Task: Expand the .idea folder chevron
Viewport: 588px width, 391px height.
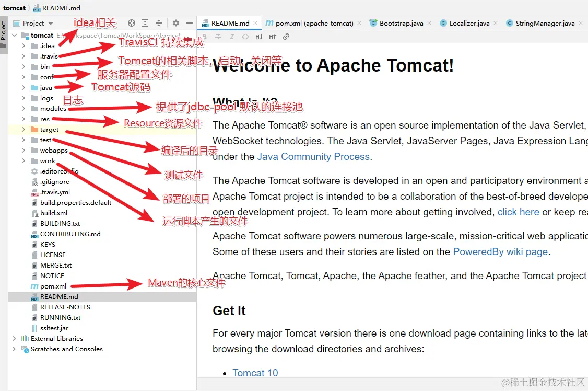Action: 23,46
